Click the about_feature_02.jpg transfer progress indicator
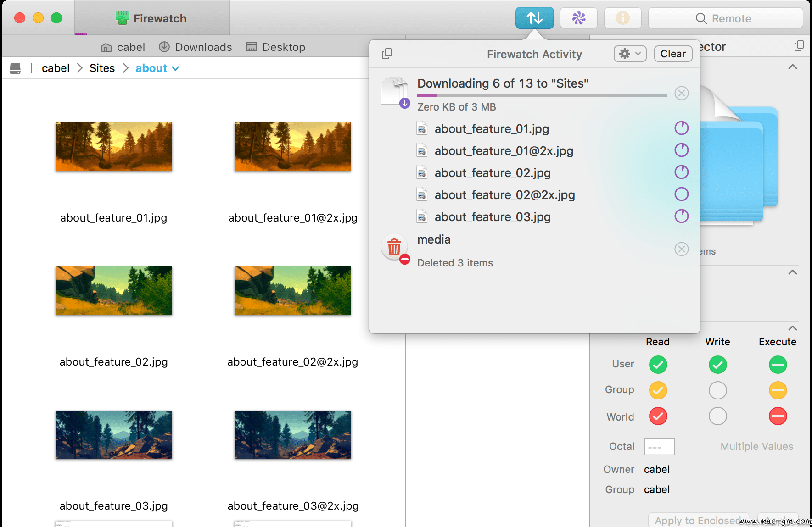 (x=682, y=172)
